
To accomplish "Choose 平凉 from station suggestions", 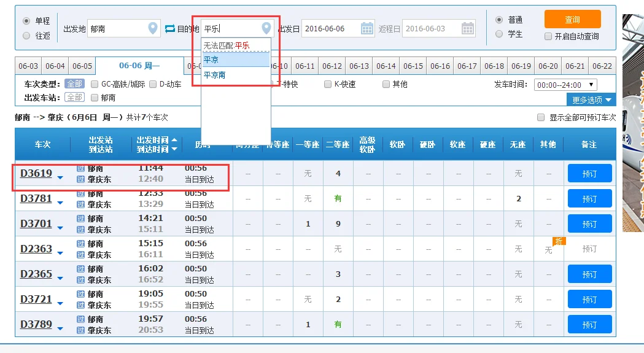I will tap(236, 60).
